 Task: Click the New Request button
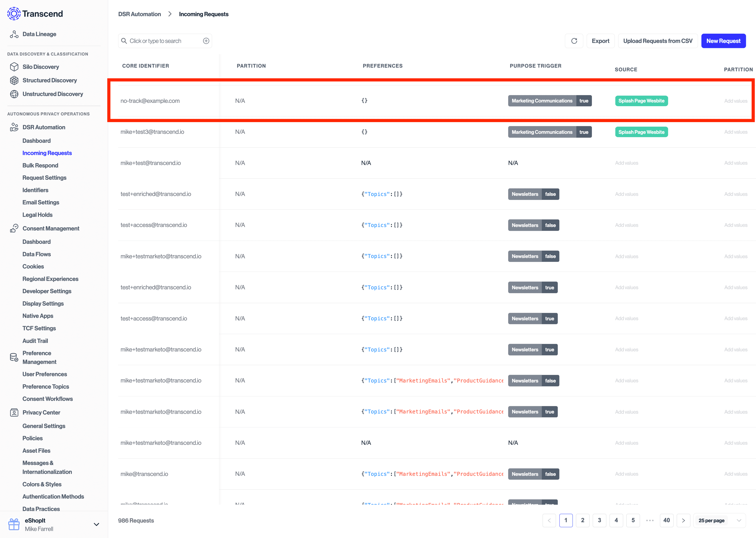[723, 41]
